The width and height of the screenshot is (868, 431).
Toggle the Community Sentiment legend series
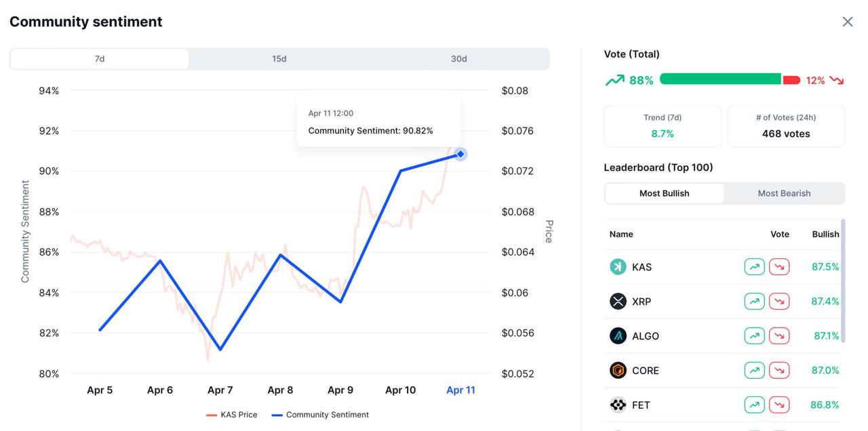[320, 415]
